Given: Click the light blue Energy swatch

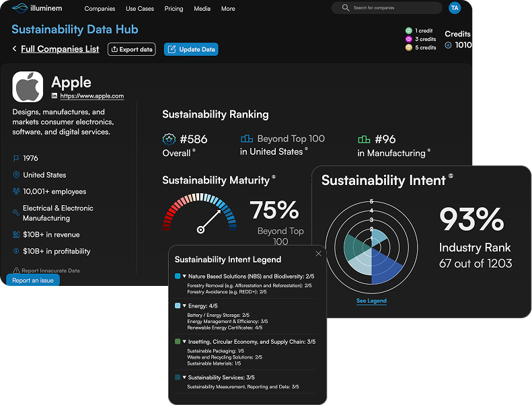Looking at the screenshot, I should [178, 305].
